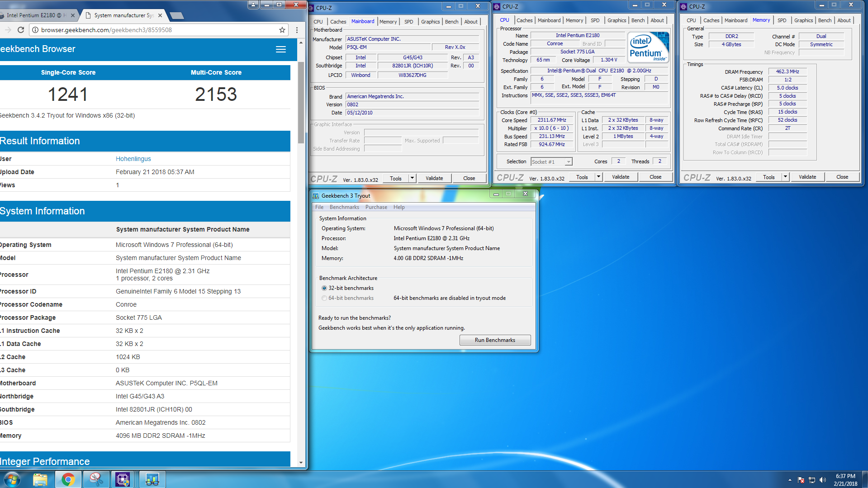
Task: Open the Benchmarks menu in Geekbench
Action: point(344,207)
